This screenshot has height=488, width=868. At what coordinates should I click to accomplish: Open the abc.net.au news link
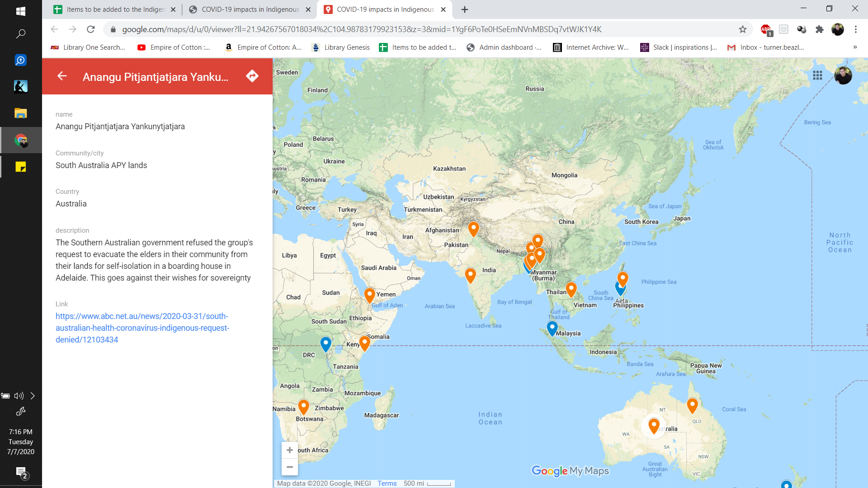(142, 328)
